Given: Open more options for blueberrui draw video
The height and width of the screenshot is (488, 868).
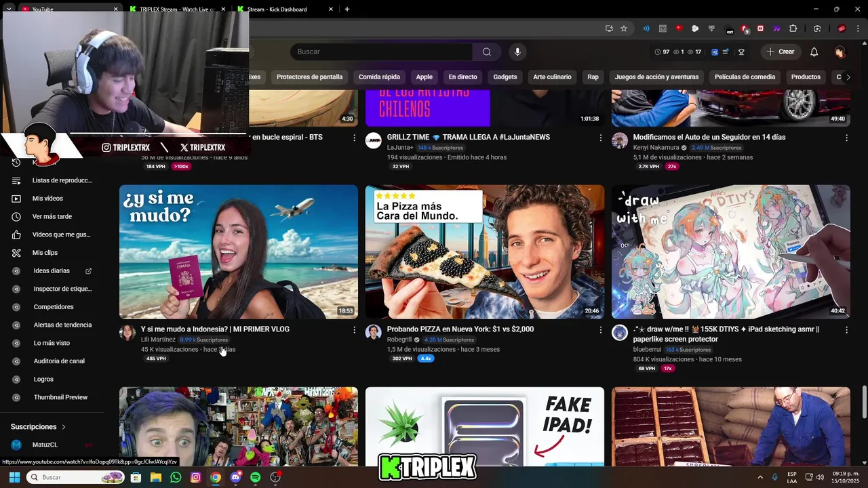Looking at the screenshot, I should (846, 329).
